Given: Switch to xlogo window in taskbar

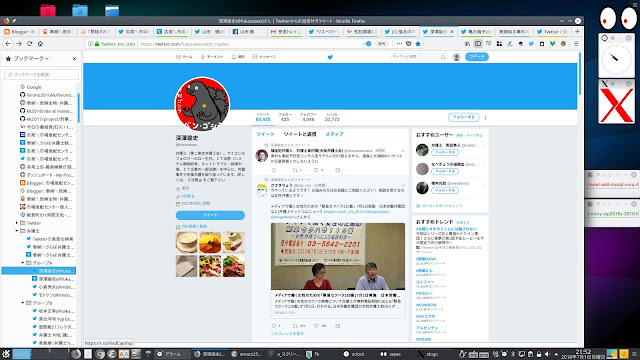Looking at the screenshot, I should [x=428, y=354].
